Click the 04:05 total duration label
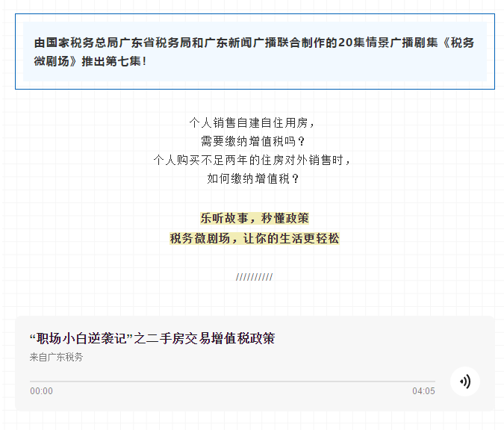This screenshot has height=430, width=504. [423, 391]
